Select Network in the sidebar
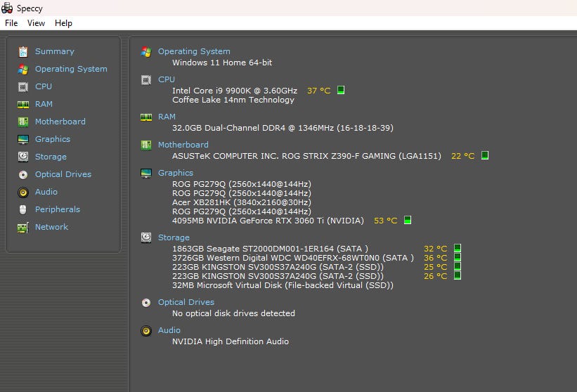 click(51, 227)
